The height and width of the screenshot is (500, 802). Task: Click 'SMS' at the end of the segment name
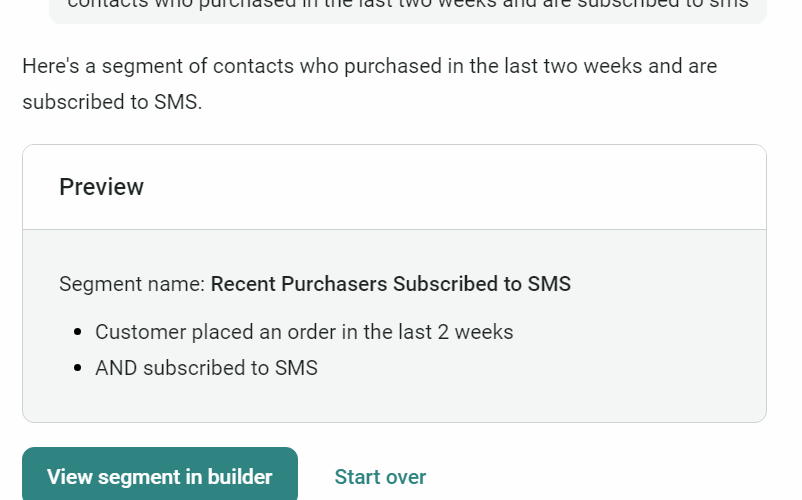coord(549,284)
